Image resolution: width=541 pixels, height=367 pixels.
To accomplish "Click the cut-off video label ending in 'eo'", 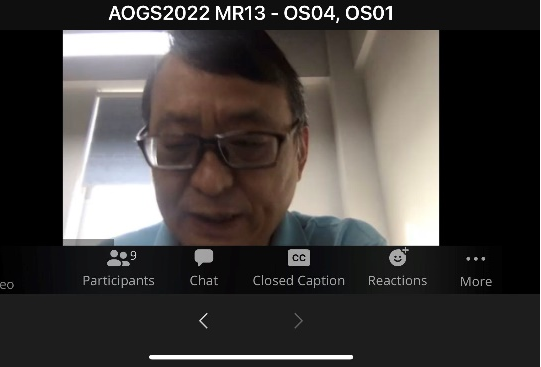I will click(7, 285).
